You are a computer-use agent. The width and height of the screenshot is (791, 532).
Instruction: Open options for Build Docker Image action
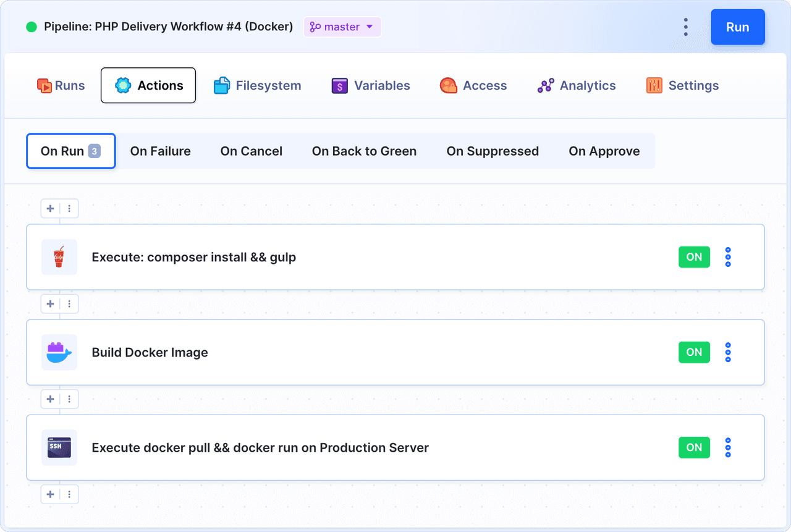728,352
